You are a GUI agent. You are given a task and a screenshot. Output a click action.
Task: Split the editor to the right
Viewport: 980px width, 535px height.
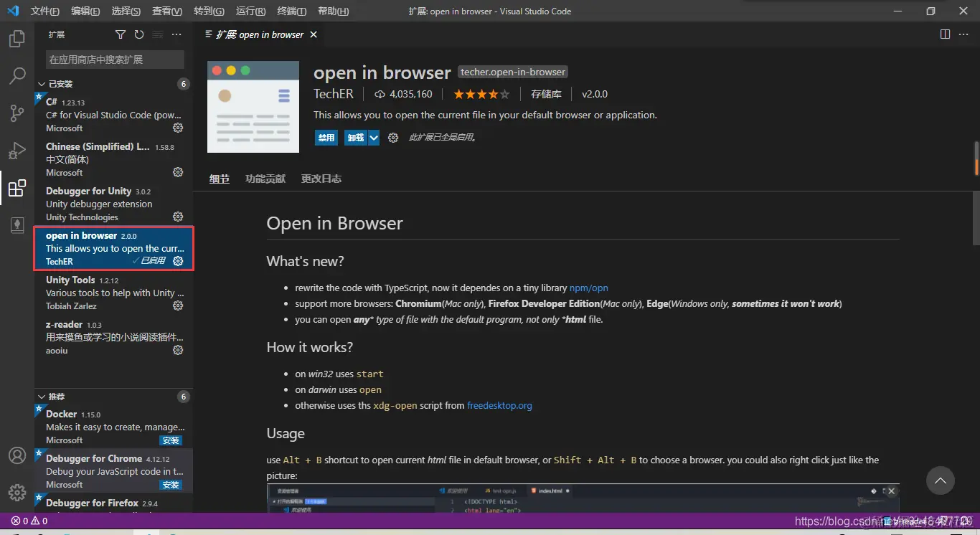click(945, 34)
